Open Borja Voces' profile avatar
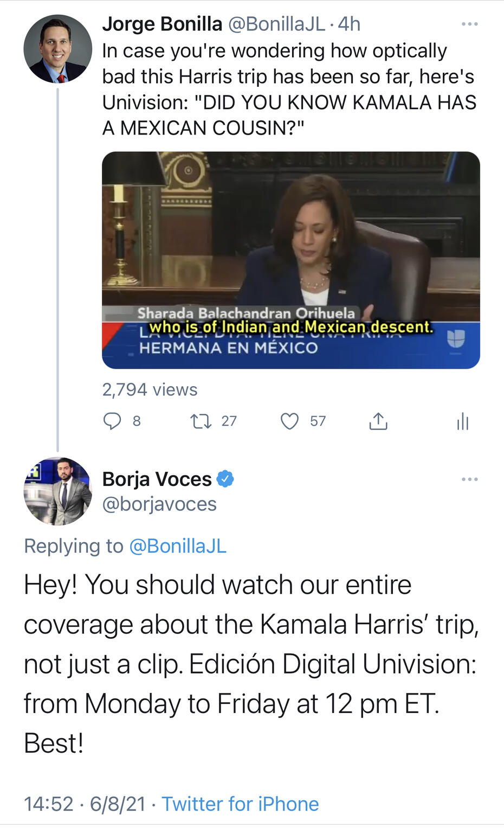Viewport: 504px width, 834px height. click(x=58, y=491)
